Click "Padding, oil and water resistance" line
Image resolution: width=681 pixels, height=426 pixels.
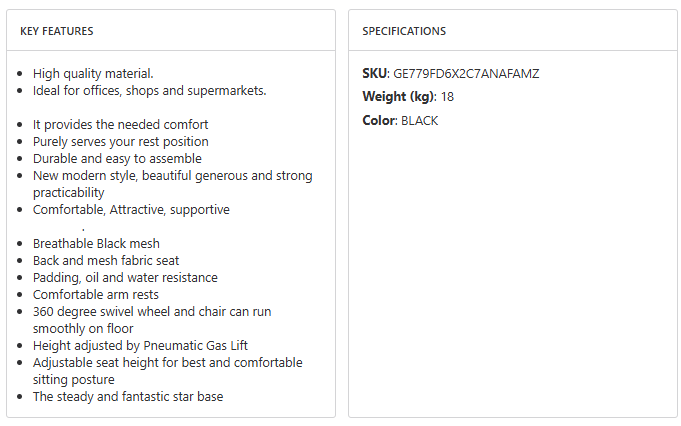125,278
